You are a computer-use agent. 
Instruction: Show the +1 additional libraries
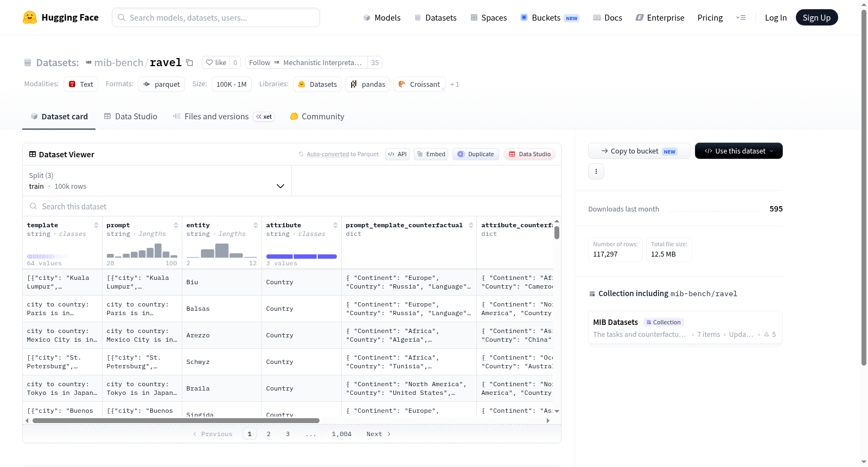point(455,84)
